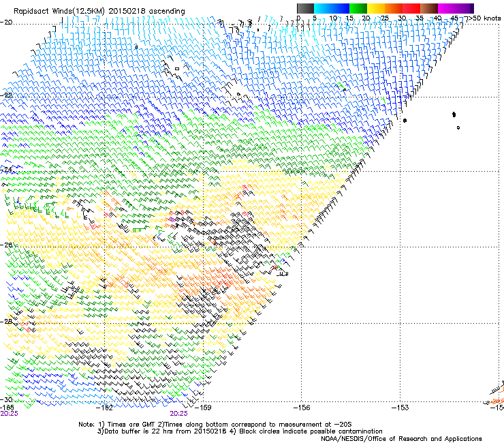Click the -165 longitude axis label
The image size is (504, 443).
7,408
